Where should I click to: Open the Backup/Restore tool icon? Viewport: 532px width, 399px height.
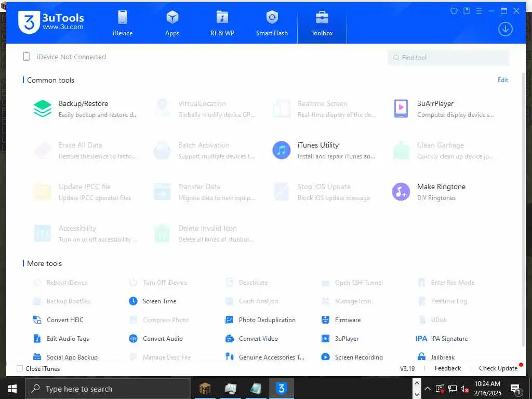pos(43,109)
